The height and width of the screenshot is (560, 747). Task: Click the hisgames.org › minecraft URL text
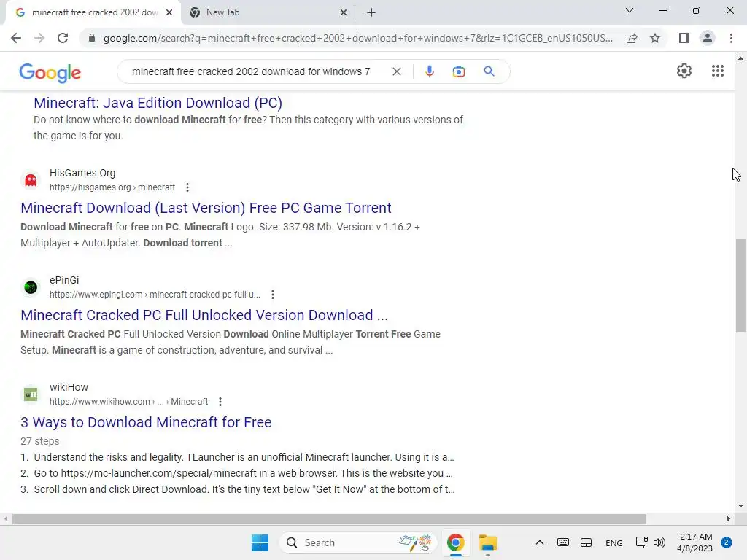tap(112, 187)
